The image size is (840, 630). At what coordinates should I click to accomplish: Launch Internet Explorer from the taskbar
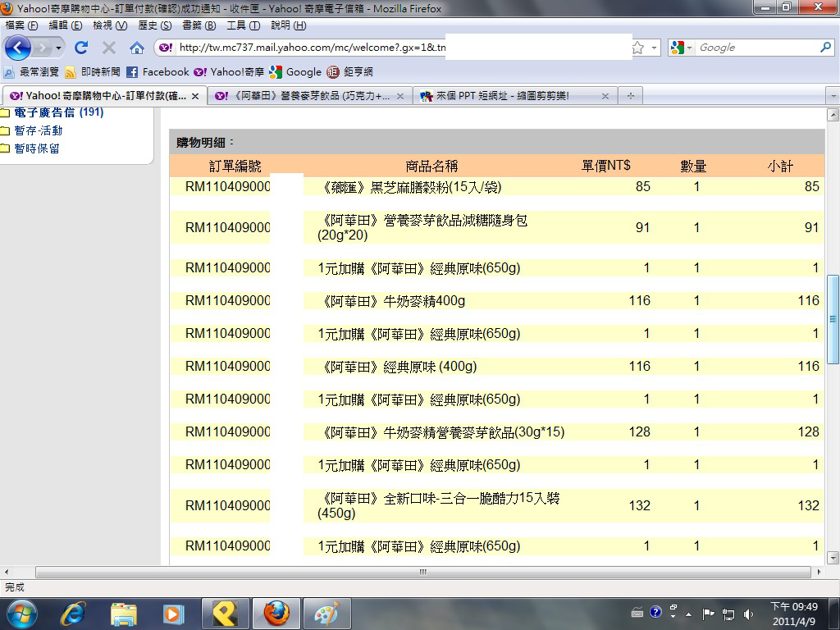tap(73, 614)
